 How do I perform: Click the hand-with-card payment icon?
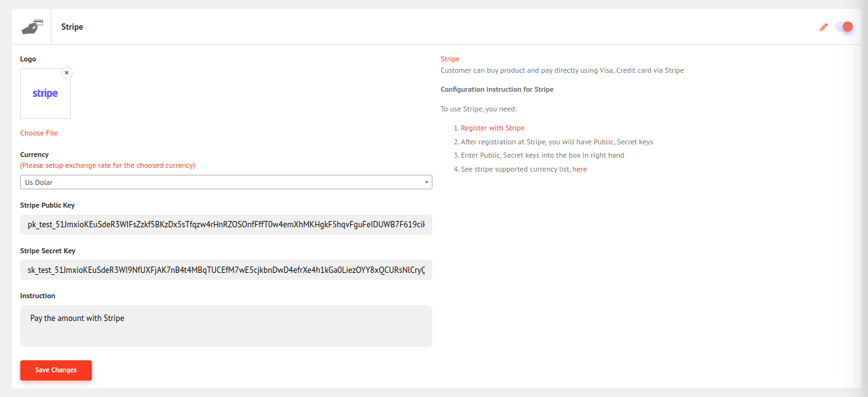click(x=32, y=27)
